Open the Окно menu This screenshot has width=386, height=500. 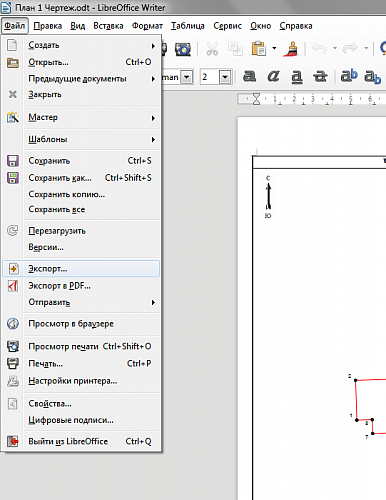(x=261, y=26)
